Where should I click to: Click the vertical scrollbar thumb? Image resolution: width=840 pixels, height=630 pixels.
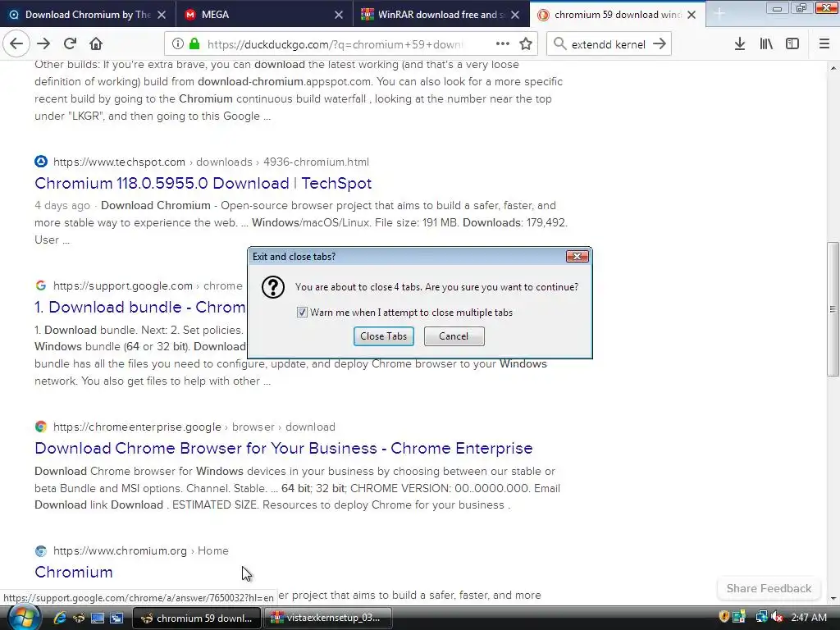click(833, 308)
